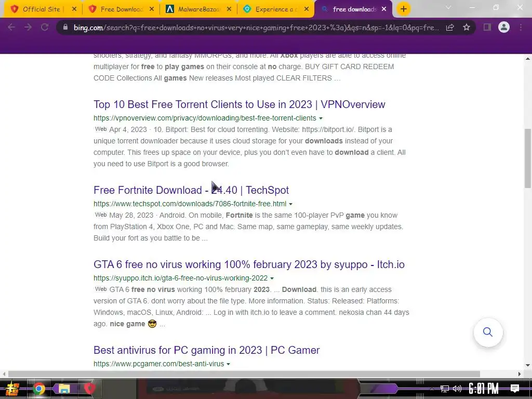Open the notification center icon

pyautogui.click(x=515, y=389)
